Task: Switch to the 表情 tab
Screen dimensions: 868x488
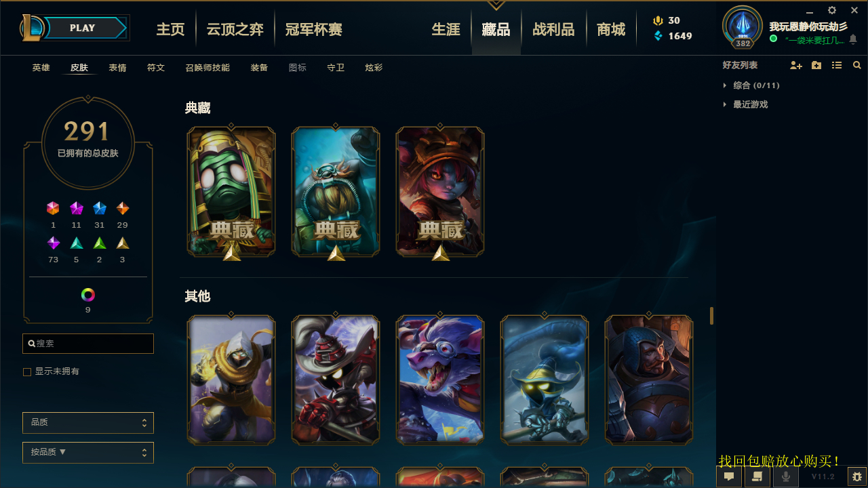Action: (x=117, y=68)
